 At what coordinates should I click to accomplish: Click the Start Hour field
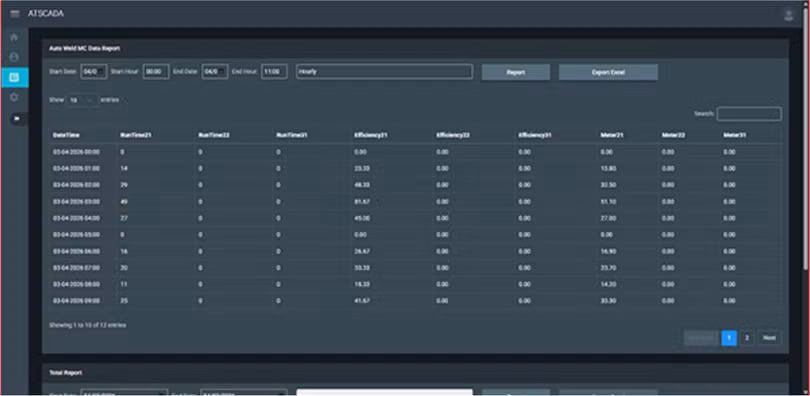tap(155, 72)
